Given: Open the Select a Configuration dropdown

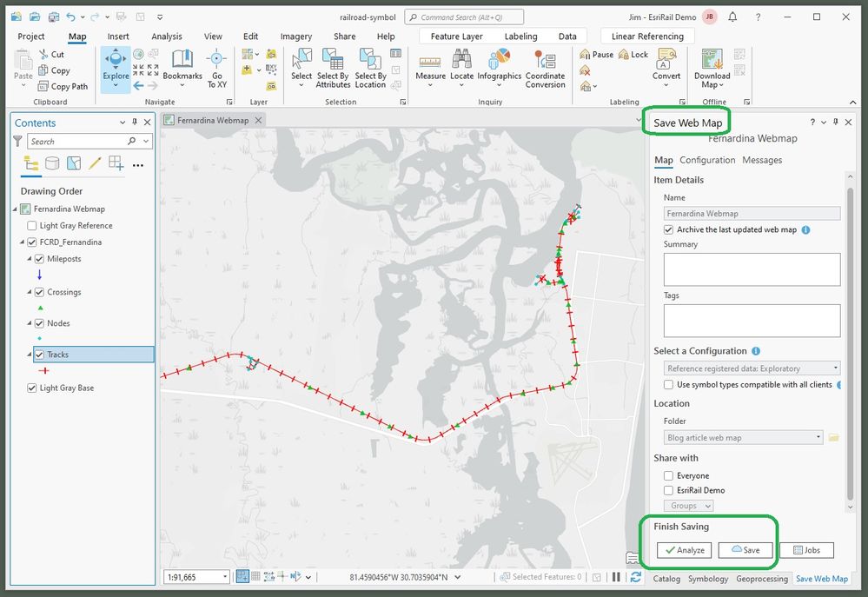Looking at the screenshot, I should [x=752, y=368].
